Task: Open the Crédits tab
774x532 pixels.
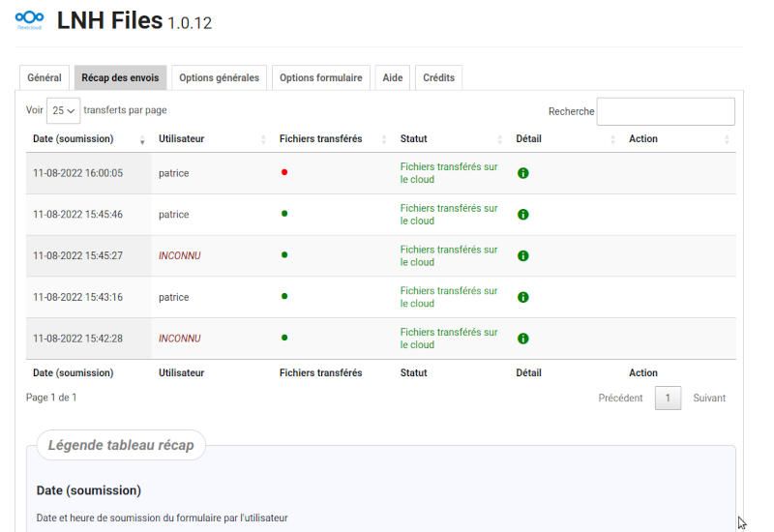Action: tap(439, 78)
